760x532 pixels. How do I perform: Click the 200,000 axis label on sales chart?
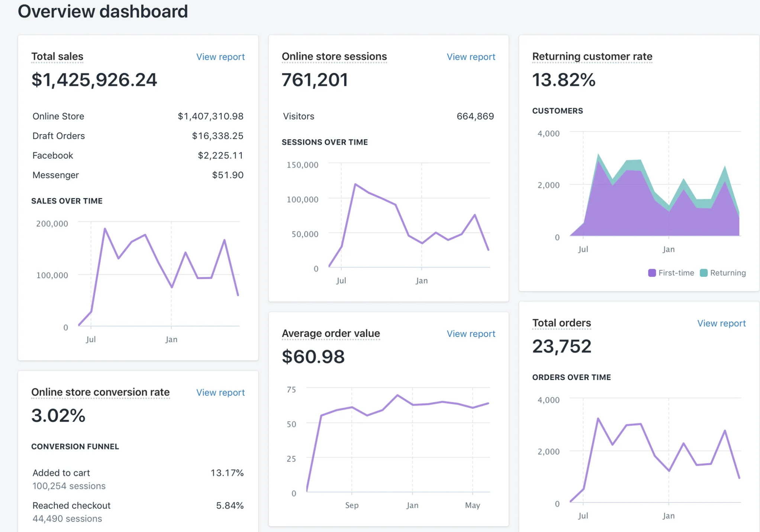coord(52,224)
